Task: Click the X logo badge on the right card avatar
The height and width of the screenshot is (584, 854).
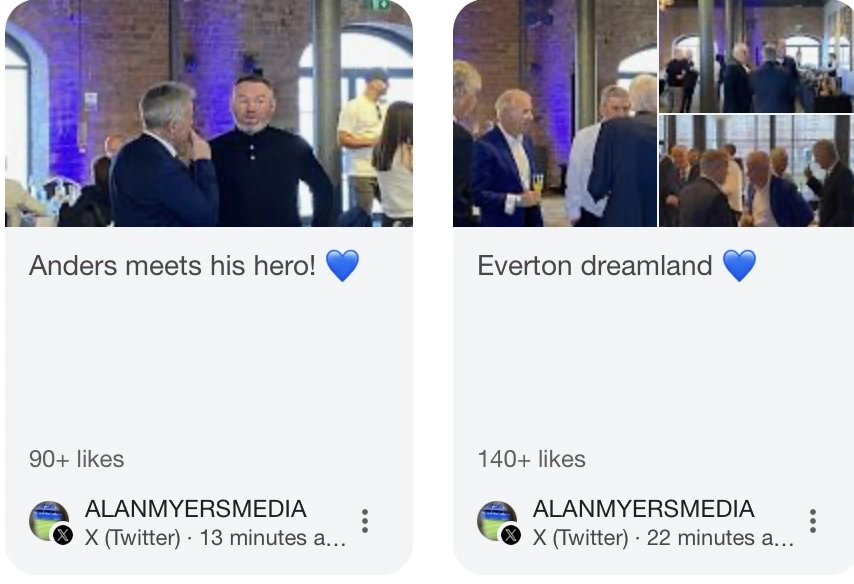Action: 511,534
